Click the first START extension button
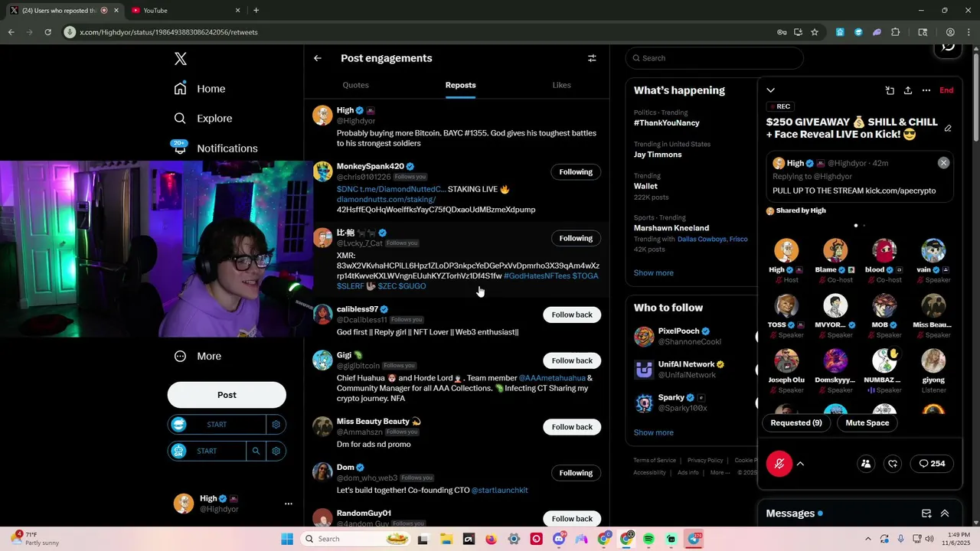 point(217,425)
